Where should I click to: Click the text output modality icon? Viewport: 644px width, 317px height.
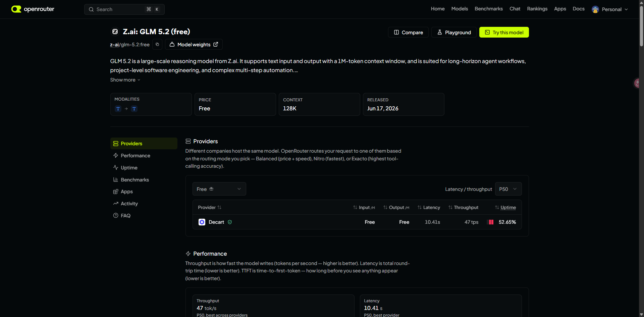tap(134, 109)
